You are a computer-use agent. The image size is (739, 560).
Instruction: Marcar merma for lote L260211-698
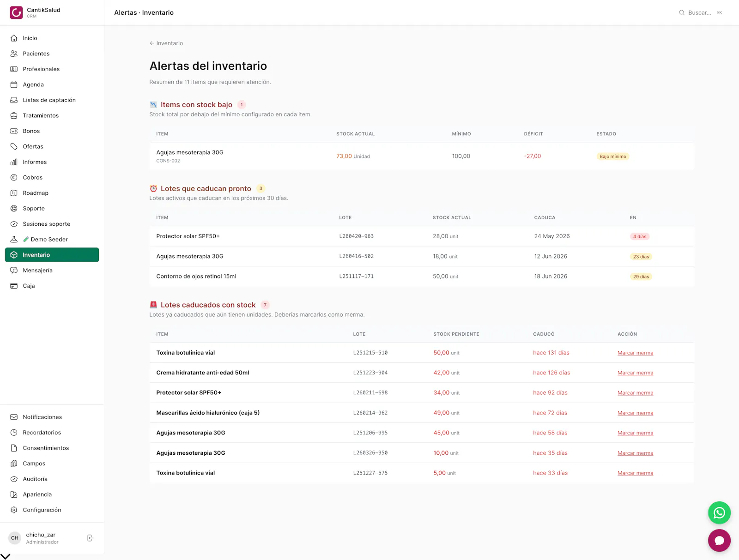pyautogui.click(x=635, y=393)
